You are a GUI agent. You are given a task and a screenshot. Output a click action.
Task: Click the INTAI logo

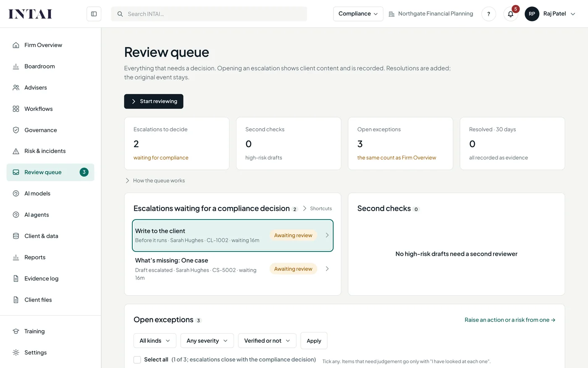[x=30, y=14]
